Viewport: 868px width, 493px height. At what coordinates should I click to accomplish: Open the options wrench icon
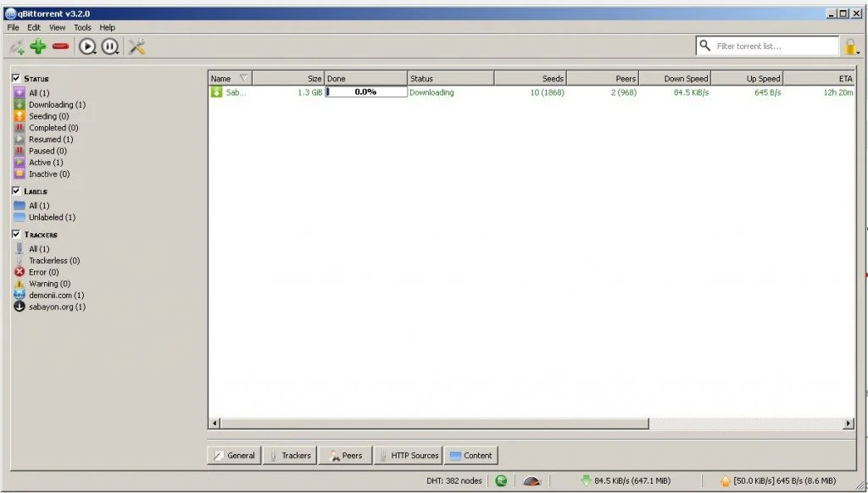click(136, 47)
